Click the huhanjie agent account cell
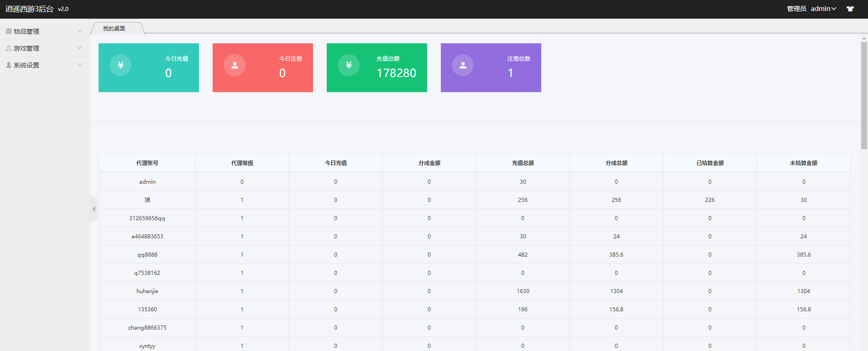Screen dimensions: 868x351 click(147, 291)
